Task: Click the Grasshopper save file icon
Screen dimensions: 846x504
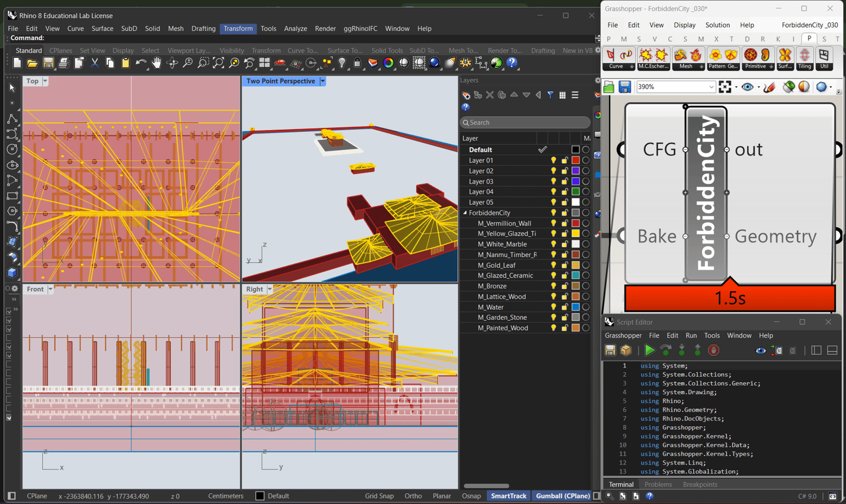Action: 624,87
